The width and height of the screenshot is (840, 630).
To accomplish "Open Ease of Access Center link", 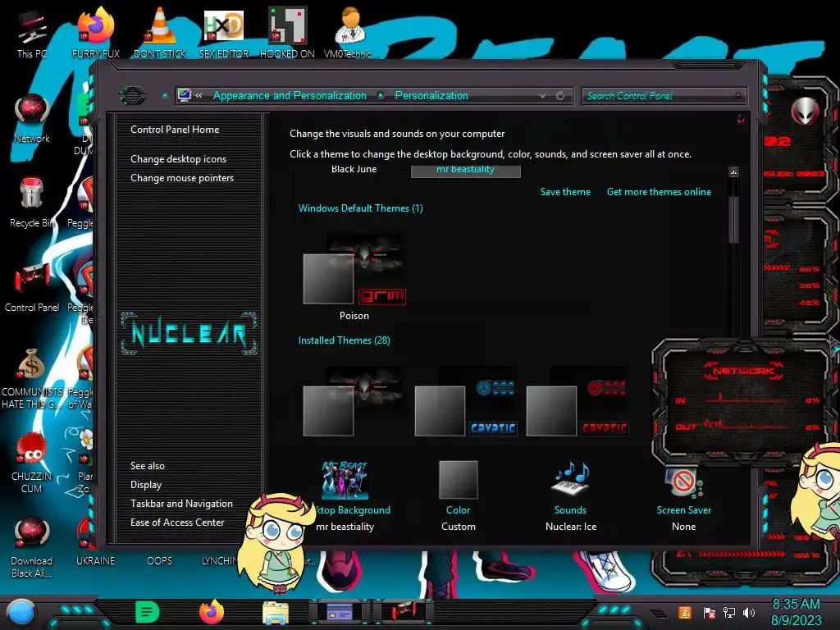I will pos(177,523).
